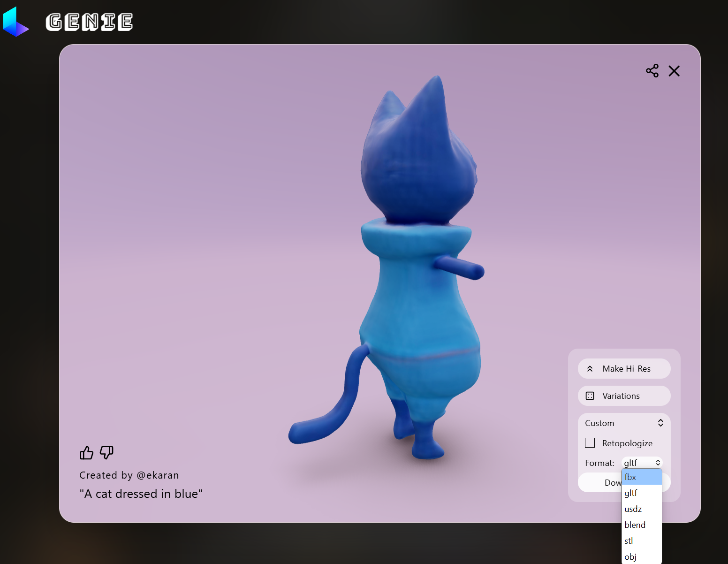
Task: Close the model viewer with X
Action: pyautogui.click(x=674, y=71)
